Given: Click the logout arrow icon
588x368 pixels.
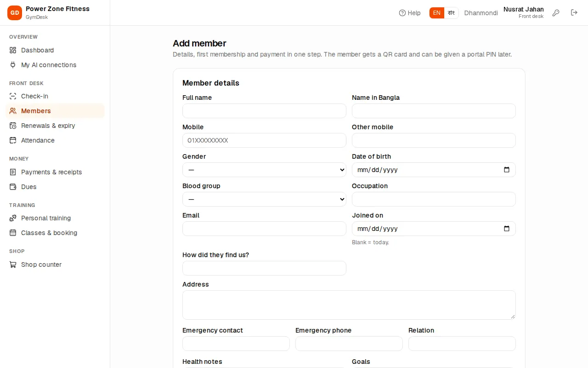Looking at the screenshot, I should (574, 13).
